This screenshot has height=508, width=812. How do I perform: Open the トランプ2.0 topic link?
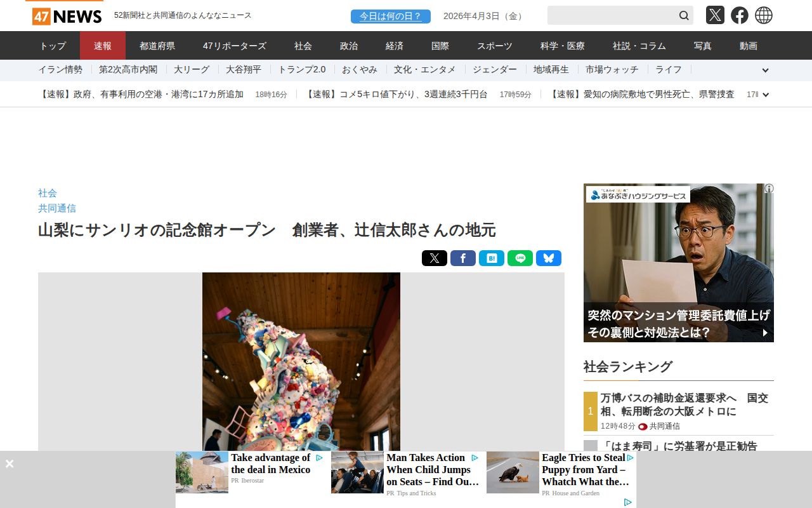[x=302, y=70]
